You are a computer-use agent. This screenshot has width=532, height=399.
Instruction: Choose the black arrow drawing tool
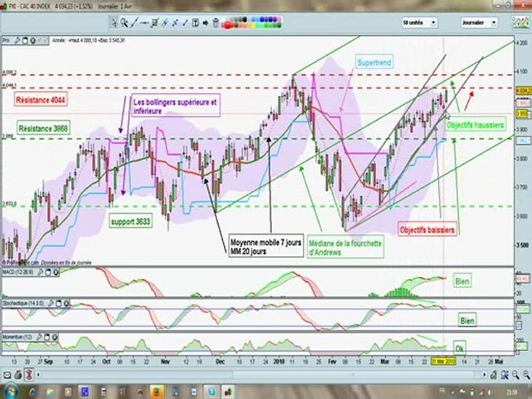click(x=206, y=23)
